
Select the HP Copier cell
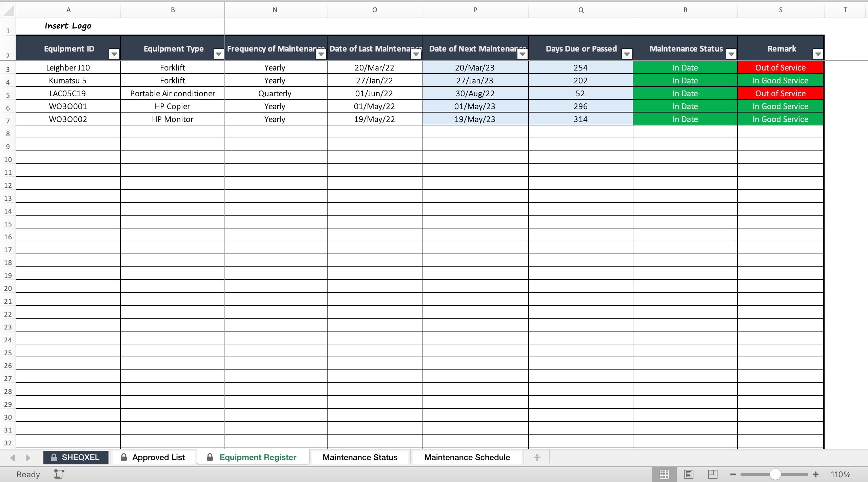(173, 106)
